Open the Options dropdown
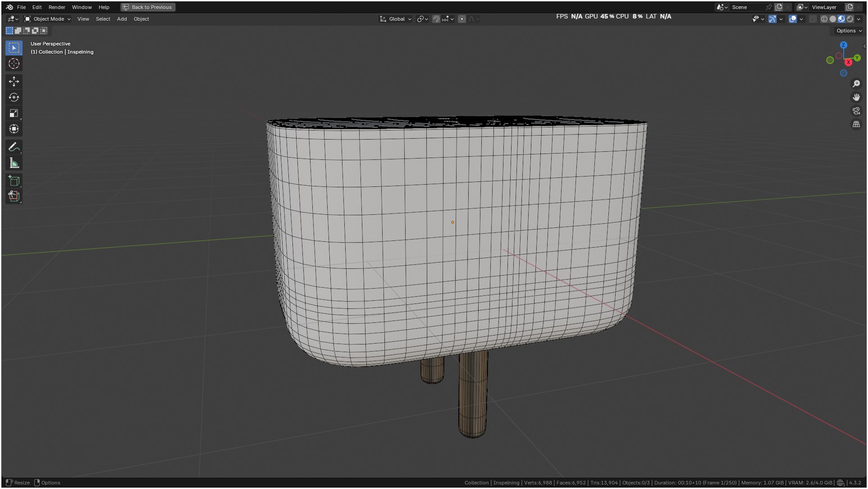Image resolution: width=868 pixels, height=489 pixels. (849, 31)
